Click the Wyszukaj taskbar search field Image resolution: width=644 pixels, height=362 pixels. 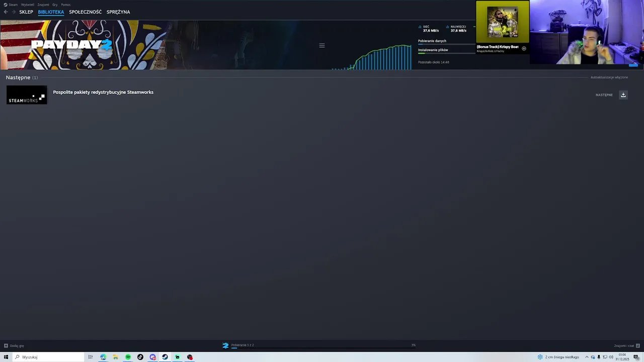point(49,357)
